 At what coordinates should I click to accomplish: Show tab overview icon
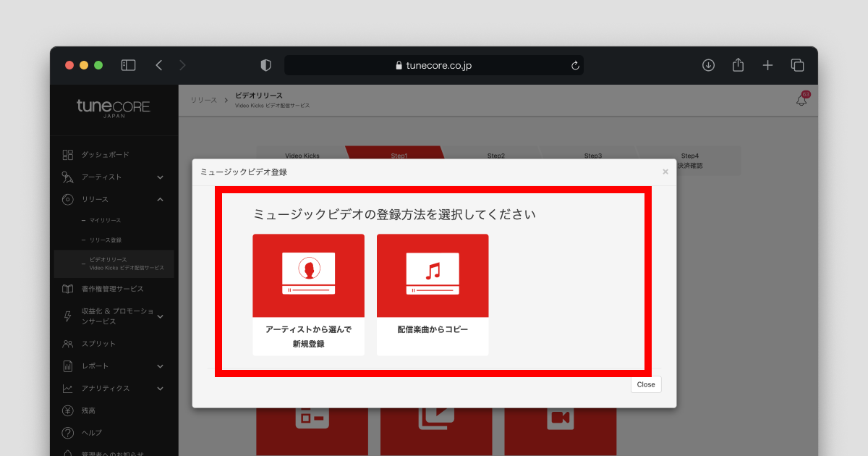(x=797, y=65)
